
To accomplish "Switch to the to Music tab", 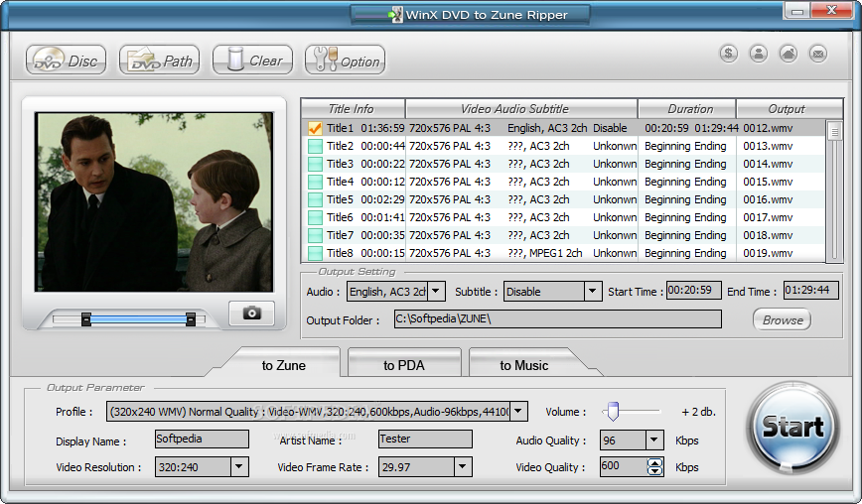I will (524, 365).
